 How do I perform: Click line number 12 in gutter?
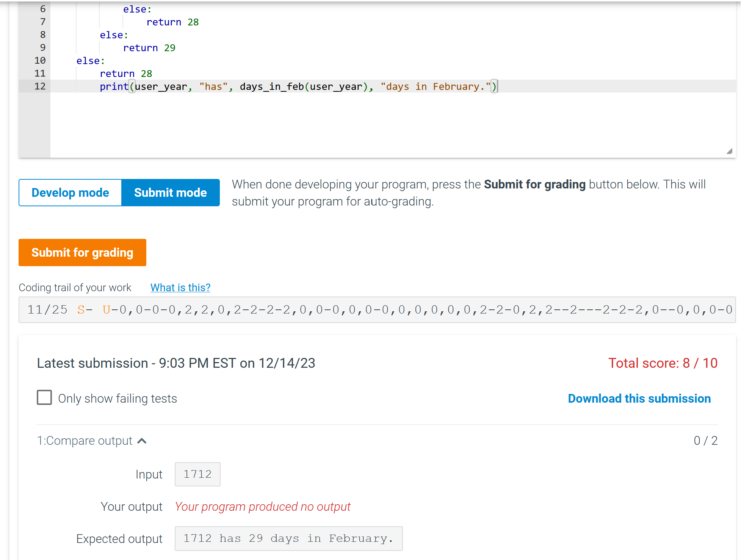coord(40,86)
